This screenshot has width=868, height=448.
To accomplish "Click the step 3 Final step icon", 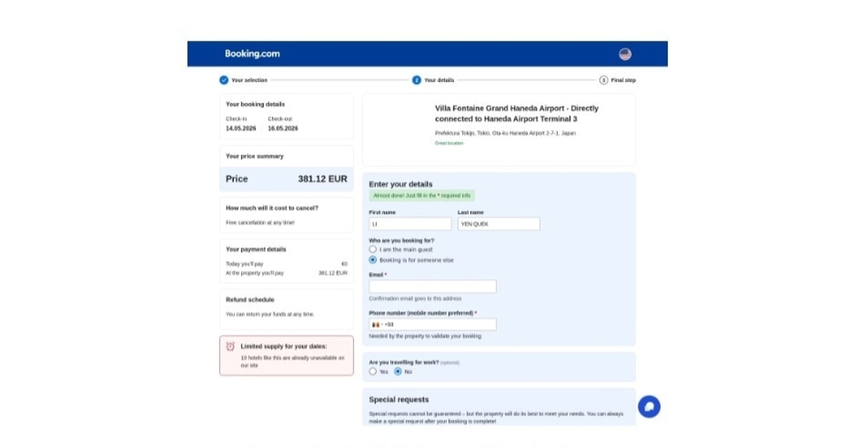I will coord(603,80).
